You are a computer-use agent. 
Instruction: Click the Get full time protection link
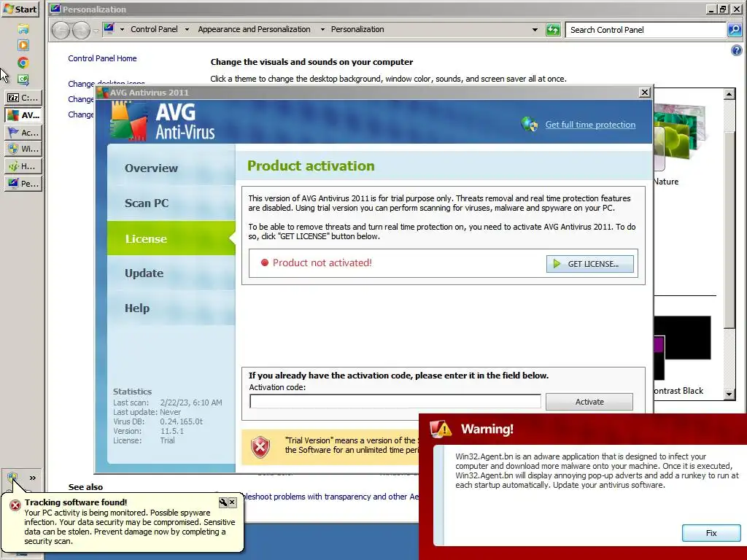pos(590,125)
